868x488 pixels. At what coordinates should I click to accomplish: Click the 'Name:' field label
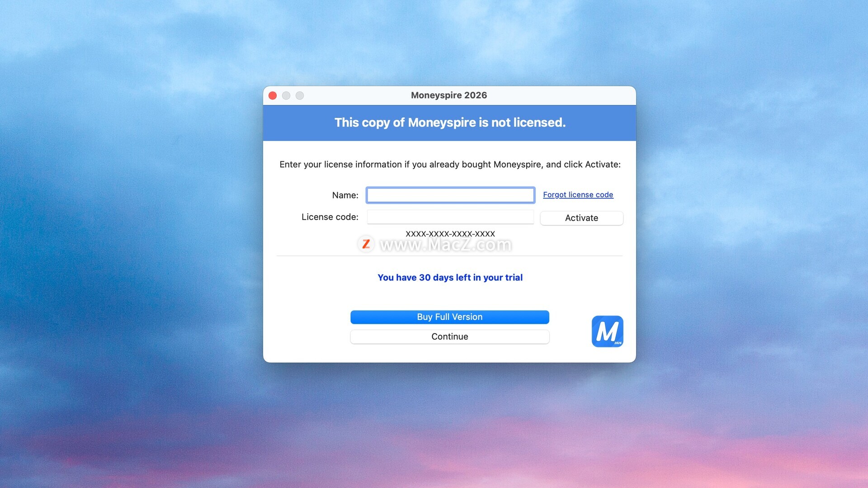coord(345,195)
